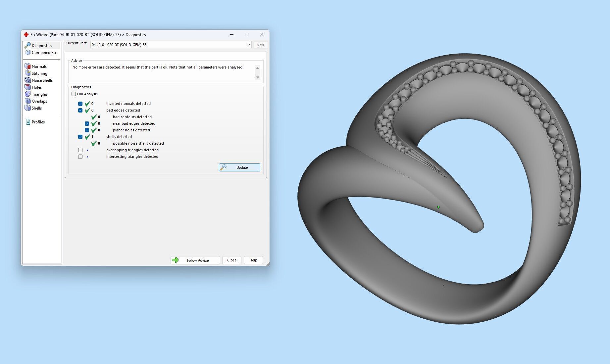Viewport: 610px width, 364px height.
Task: Click the Overlaps icon in sidebar
Action: [x=28, y=101]
